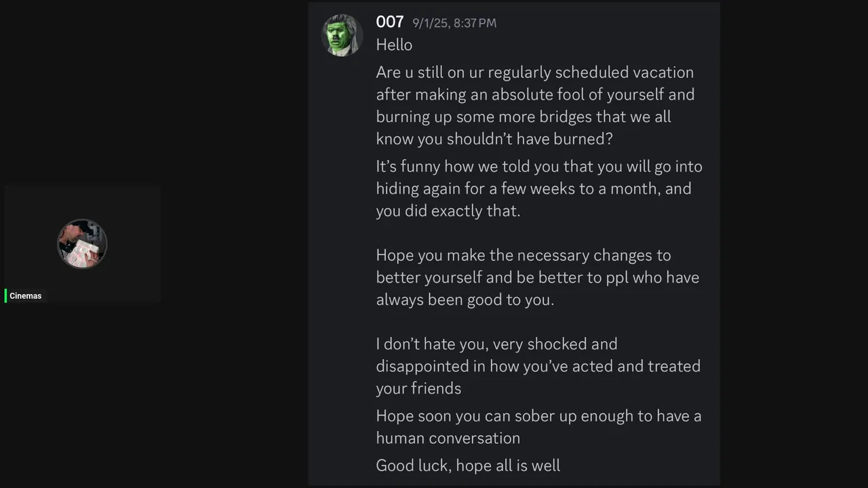Image resolution: width=868 pixels, height=488 pixels.
Task: Open the Cinemas participant avatar
Action: click(82, 243)
